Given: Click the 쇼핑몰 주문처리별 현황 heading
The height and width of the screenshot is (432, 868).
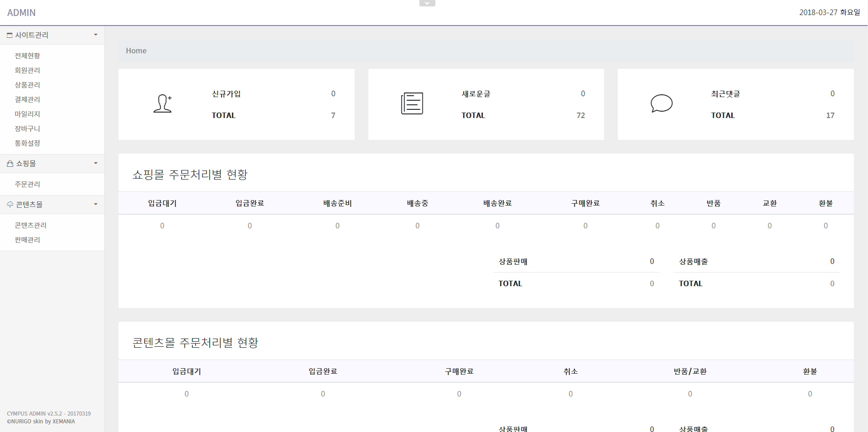Looking at the screenshot, I should tap(190, 175).
